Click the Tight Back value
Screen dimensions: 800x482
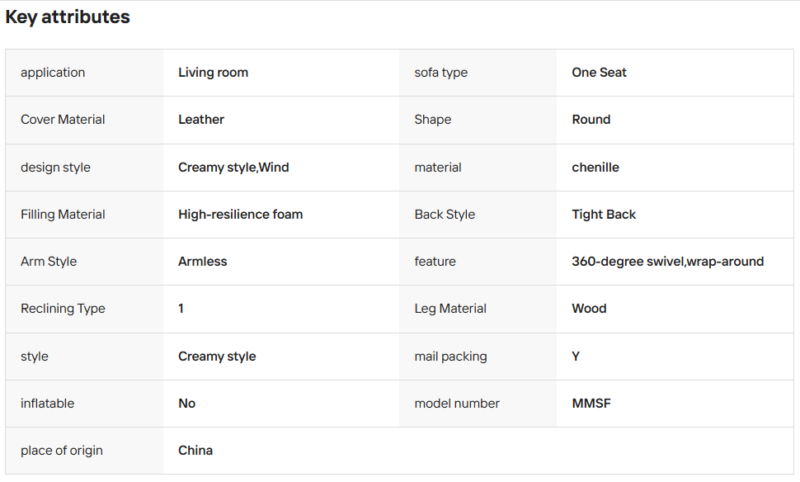click(x=604, y=214)
